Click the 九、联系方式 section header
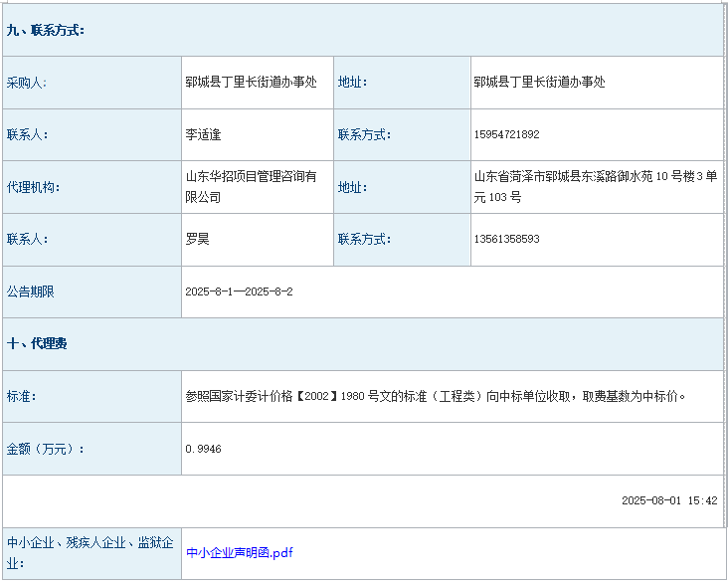The width and height of the screenshot is (728, 583). (x=46, y=31)
